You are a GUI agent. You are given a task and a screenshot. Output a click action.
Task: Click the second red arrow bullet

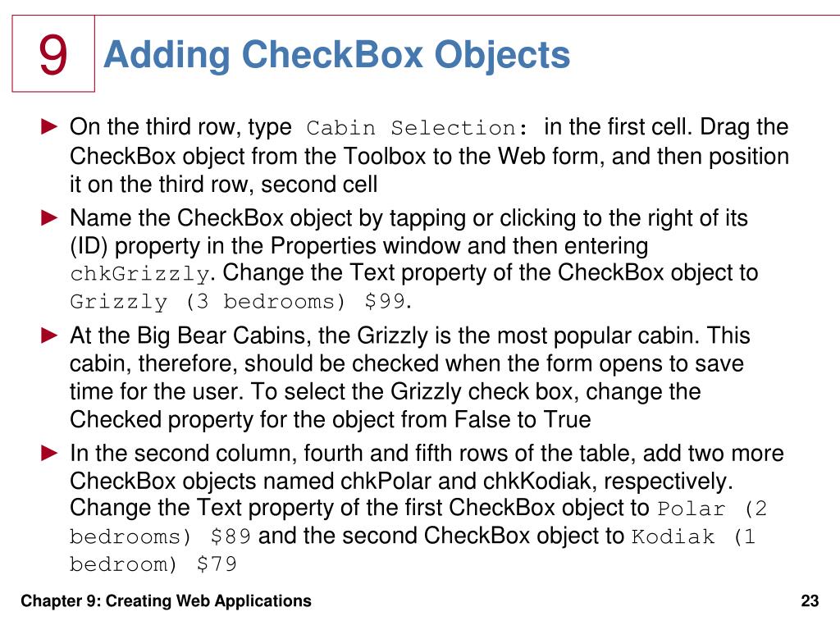point(49,217)
